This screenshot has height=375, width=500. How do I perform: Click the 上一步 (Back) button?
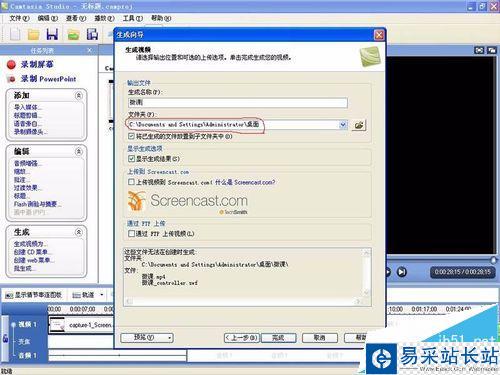[242, 338]
